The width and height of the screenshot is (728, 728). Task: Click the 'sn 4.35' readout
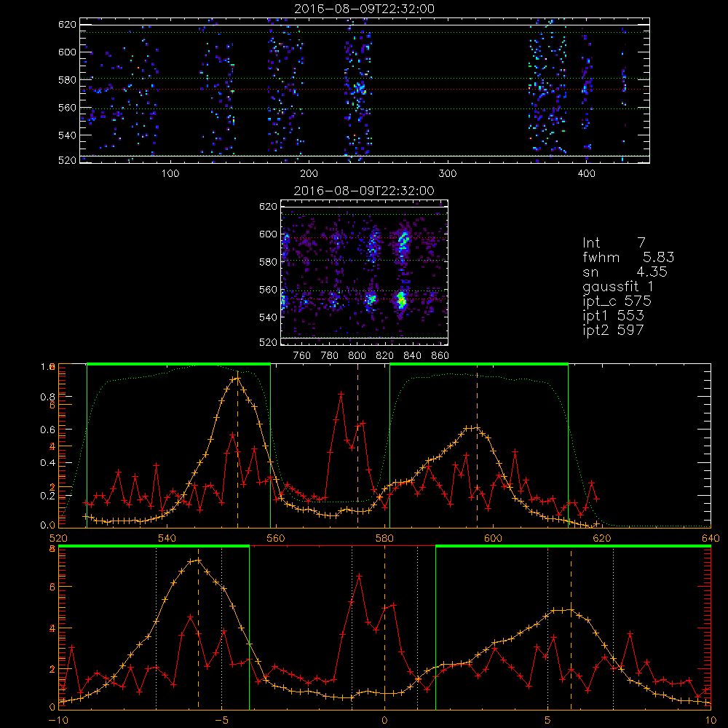625,272
